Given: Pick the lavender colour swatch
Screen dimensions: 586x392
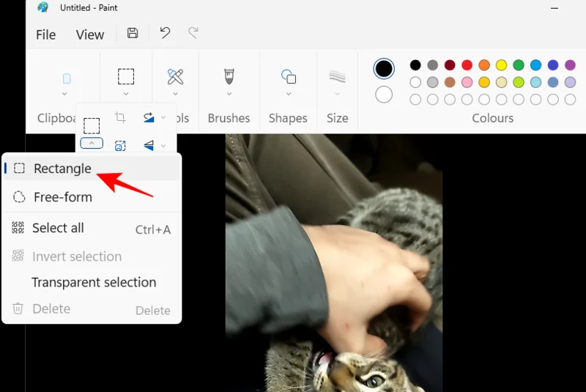Looking at the screenshot, I should (570, 82).
